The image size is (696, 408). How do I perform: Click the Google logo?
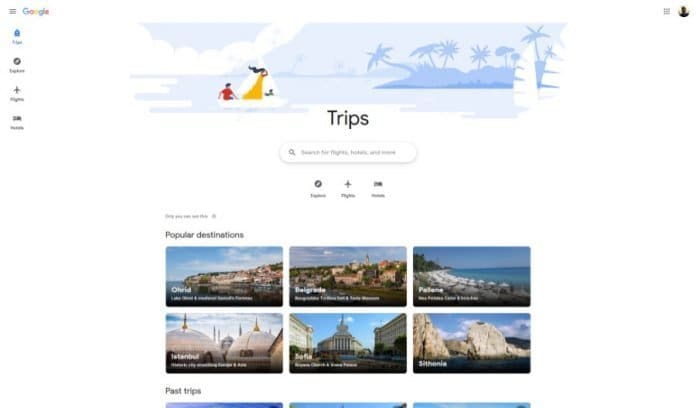36,12
